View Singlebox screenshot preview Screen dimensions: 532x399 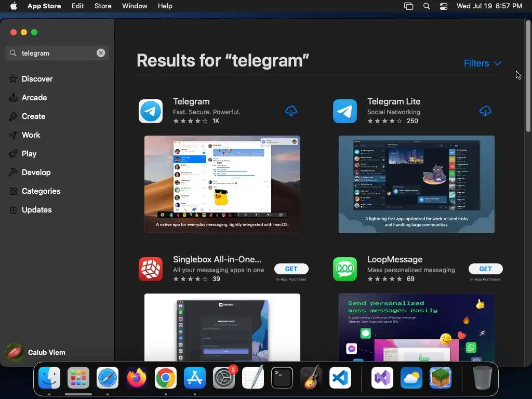coord(222,327)
